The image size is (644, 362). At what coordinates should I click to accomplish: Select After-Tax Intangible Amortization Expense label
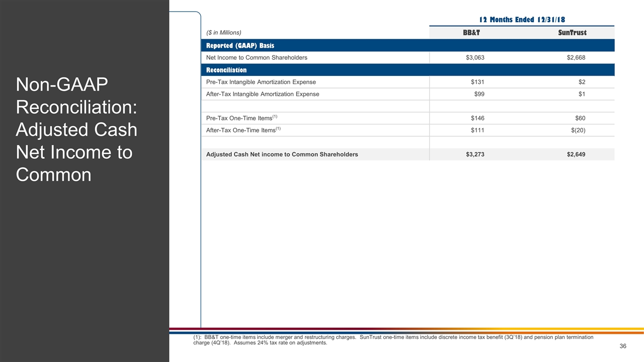263,94
